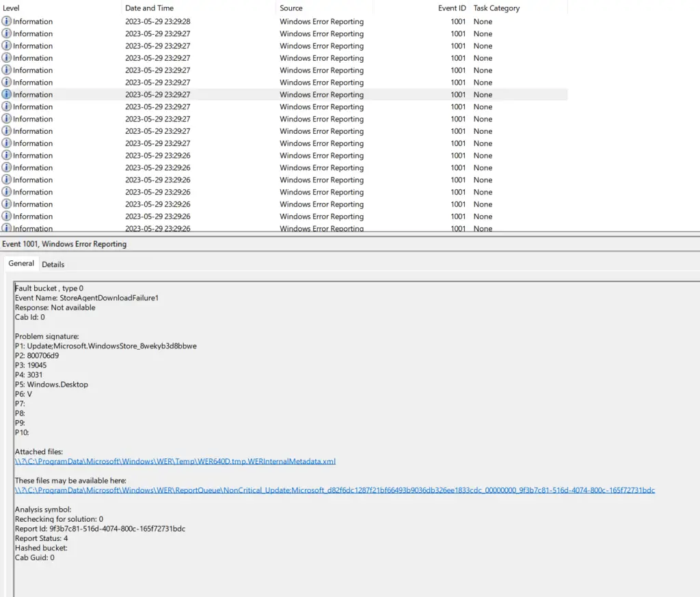Select the General tab
700x597 pixels.
pos(21,264)
